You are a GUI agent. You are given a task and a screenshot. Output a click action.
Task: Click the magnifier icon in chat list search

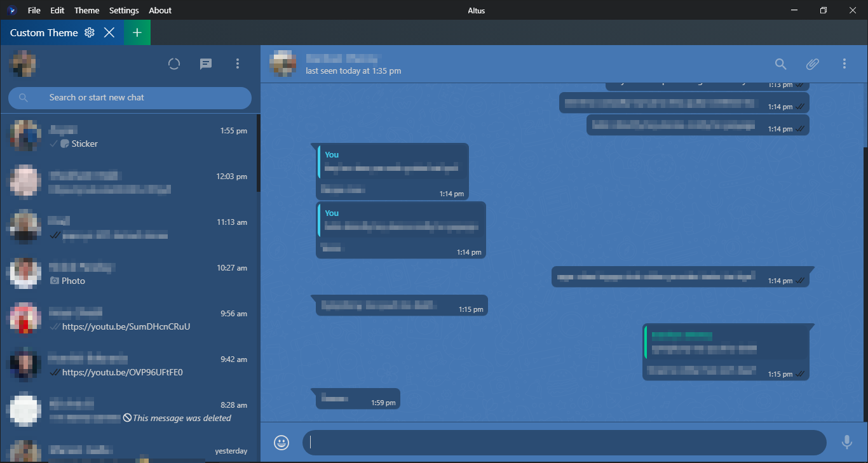pos(24,98)
